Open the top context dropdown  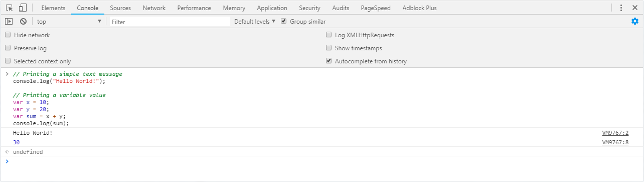point(69,22)
